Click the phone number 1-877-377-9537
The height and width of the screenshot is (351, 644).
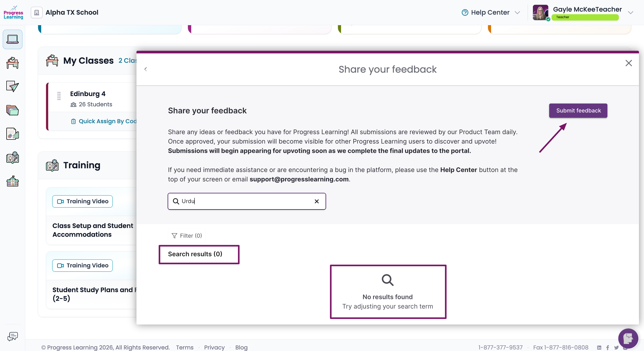(500, 347)
